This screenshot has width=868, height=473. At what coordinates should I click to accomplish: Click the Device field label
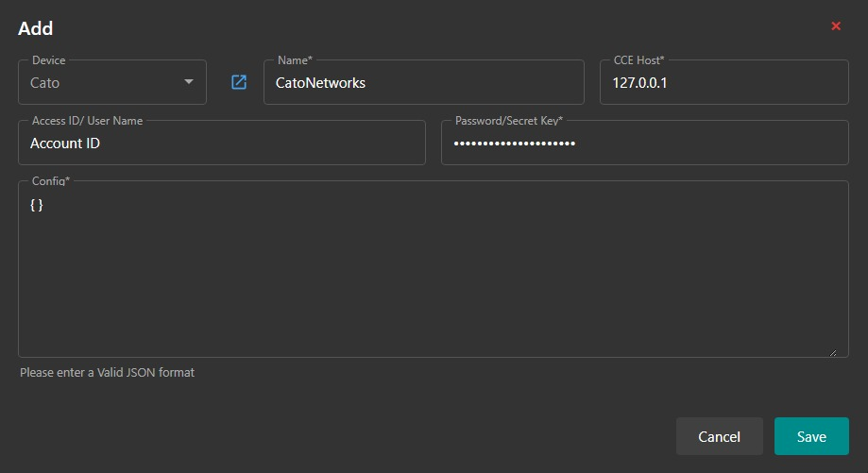pyautogui.click(x=49, y=60)
